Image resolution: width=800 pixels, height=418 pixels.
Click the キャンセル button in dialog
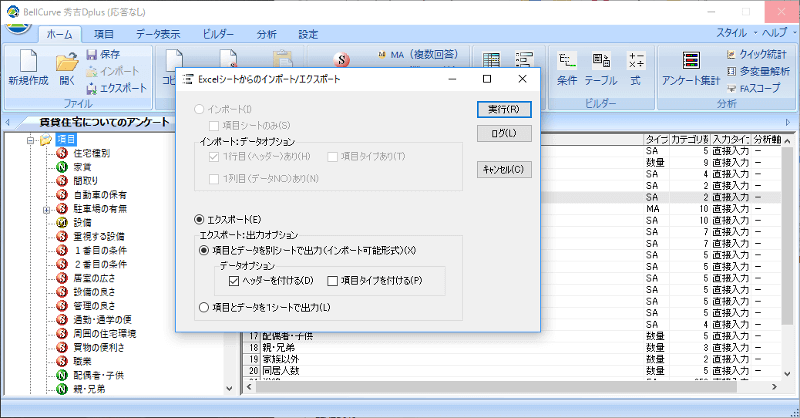(503, 170)
